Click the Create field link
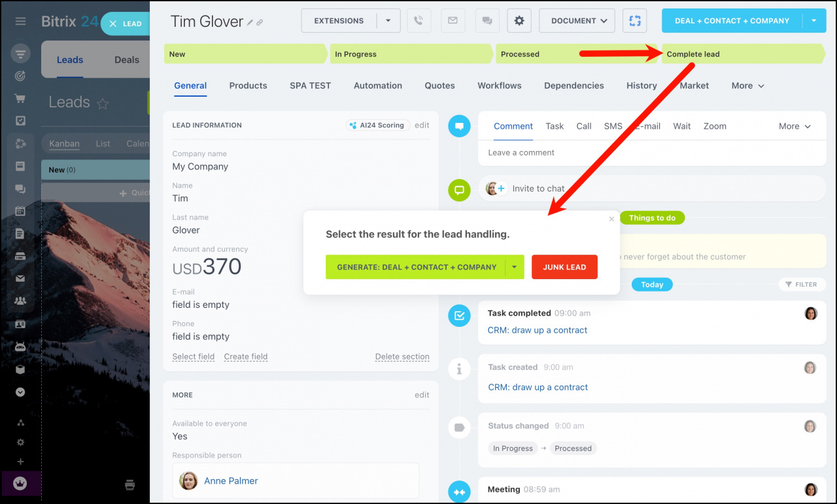 [x=246, y=357]
